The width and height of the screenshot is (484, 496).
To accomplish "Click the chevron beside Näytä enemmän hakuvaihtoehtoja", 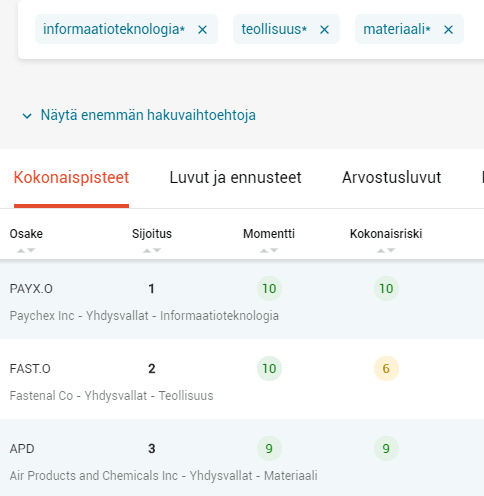I will pos(27,116).
